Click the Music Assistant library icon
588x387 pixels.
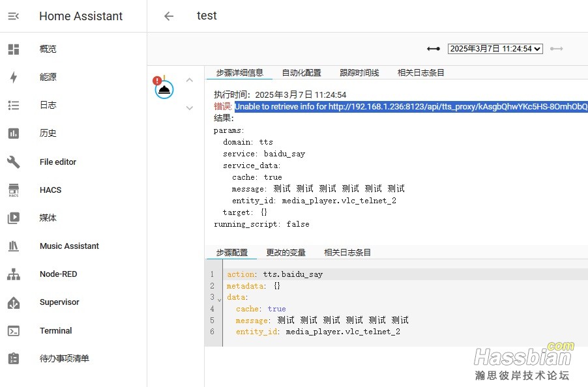pos(14,246)
